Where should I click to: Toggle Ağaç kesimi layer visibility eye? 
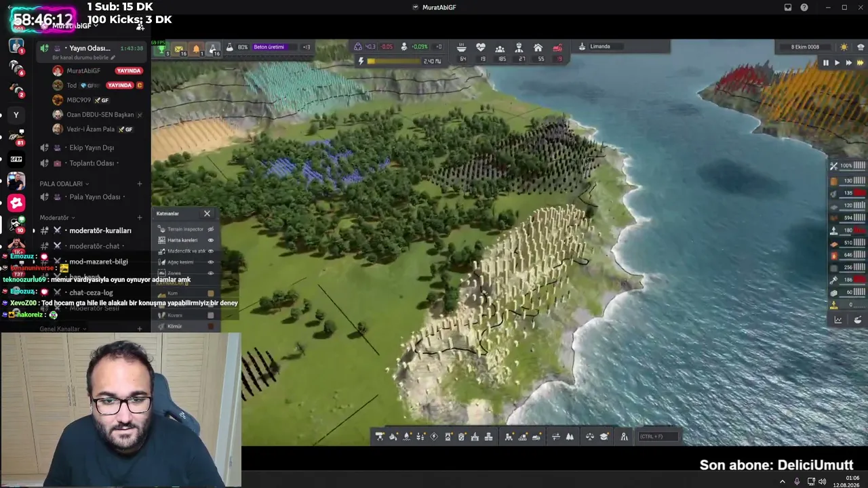point(210,262)
